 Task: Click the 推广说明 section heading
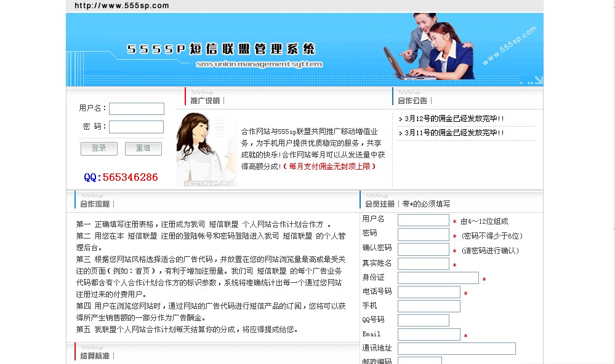205,101
